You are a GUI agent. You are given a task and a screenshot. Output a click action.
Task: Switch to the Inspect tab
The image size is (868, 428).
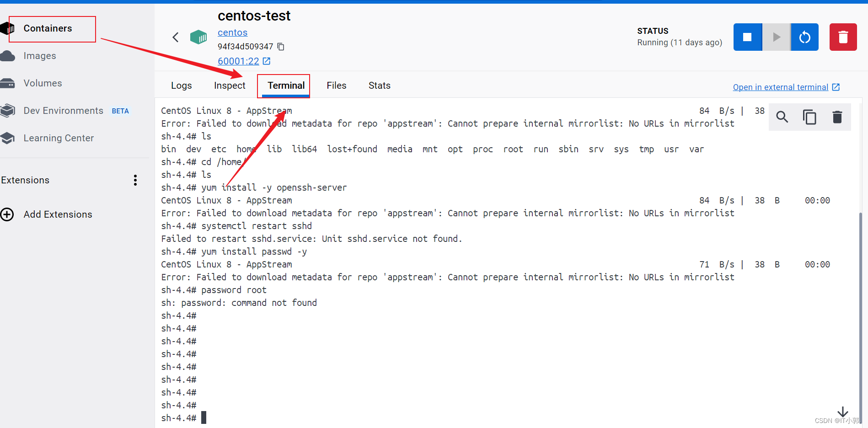coord(230,86)
